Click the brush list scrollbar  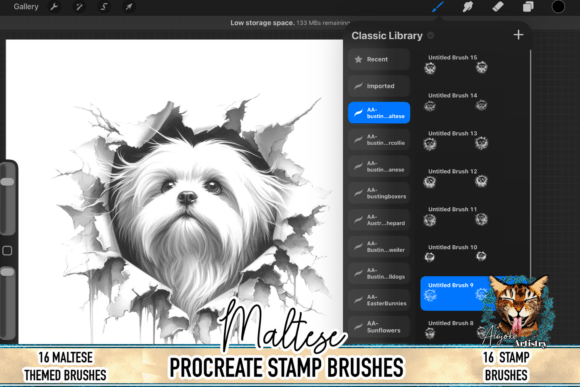[530, 163]
